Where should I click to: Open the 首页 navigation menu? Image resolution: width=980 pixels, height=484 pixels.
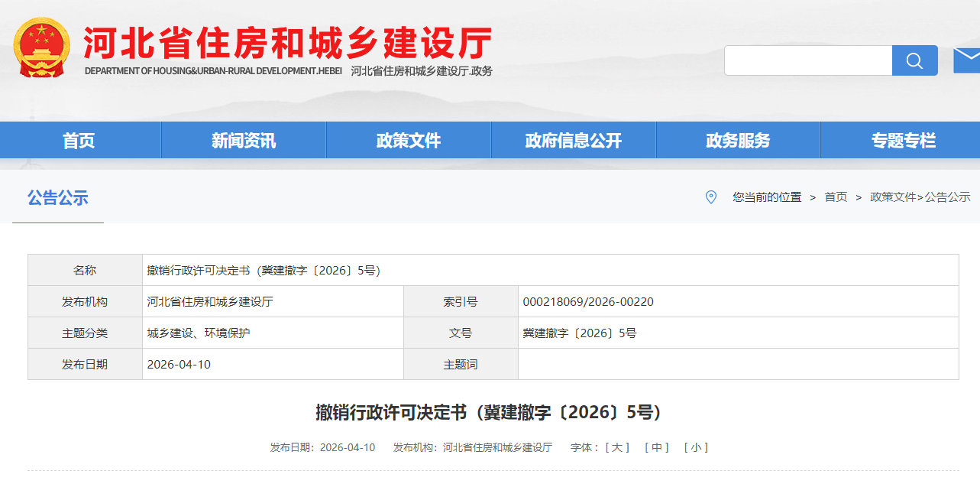pos(79,141)
